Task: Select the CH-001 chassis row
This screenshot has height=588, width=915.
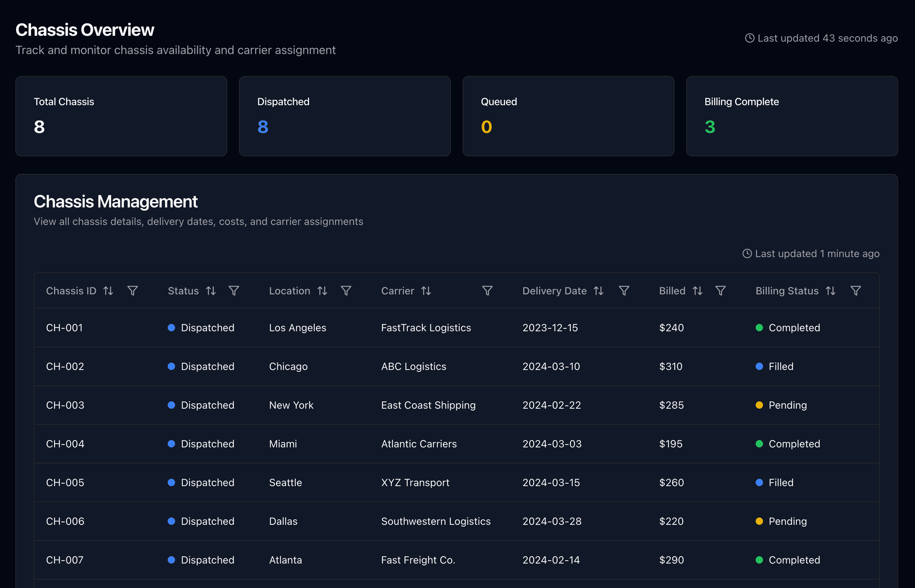Action: click(65, 328)
